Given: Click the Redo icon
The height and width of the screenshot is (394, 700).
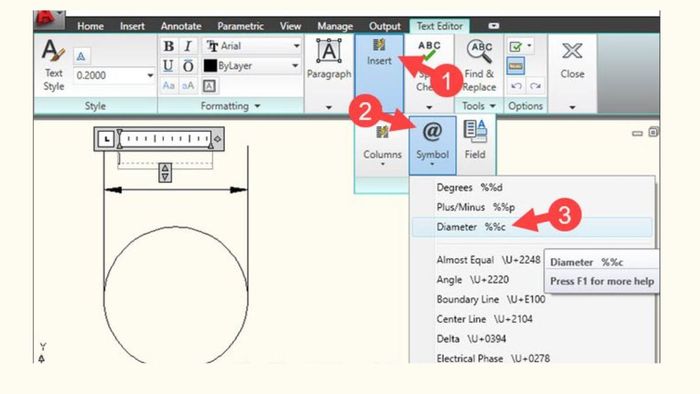Looking at the screenshot, I should click(535, 86).
